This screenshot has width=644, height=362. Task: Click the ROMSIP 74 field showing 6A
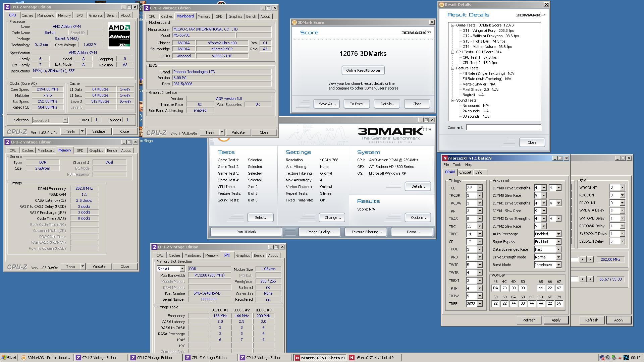[x=558, y=303]
